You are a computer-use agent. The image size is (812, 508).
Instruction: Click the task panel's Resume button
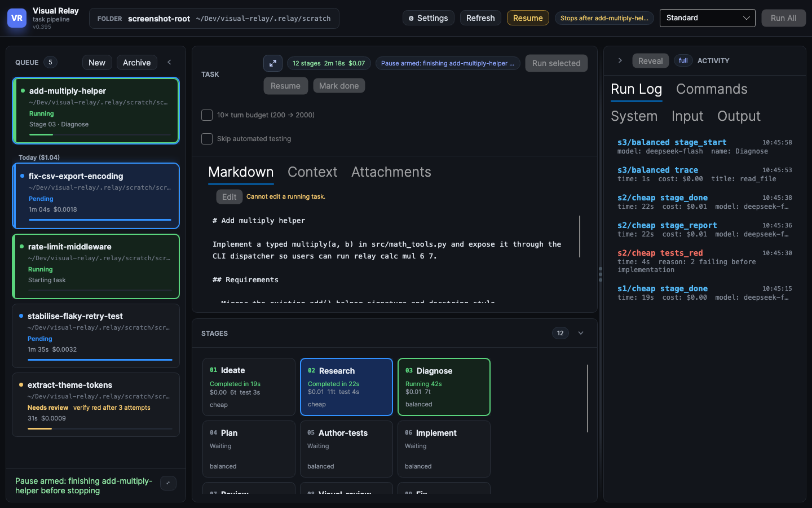(x=286, y=86)
